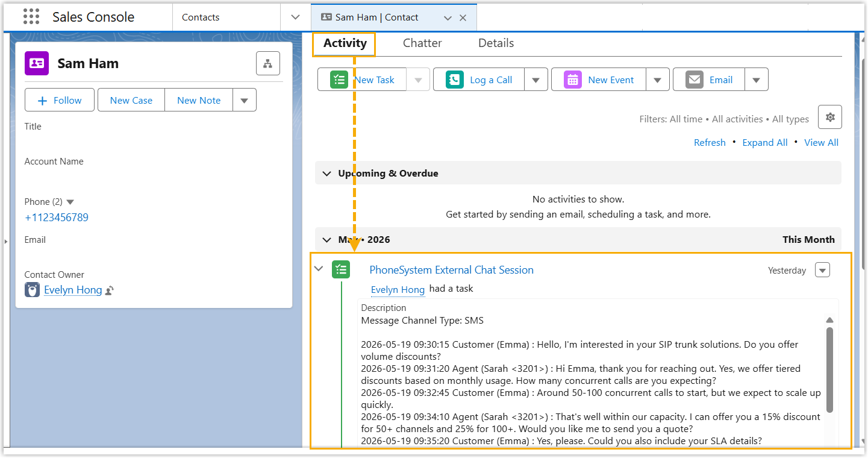Click the Log a Call button label
868x458 pixels.
[491, 80]
